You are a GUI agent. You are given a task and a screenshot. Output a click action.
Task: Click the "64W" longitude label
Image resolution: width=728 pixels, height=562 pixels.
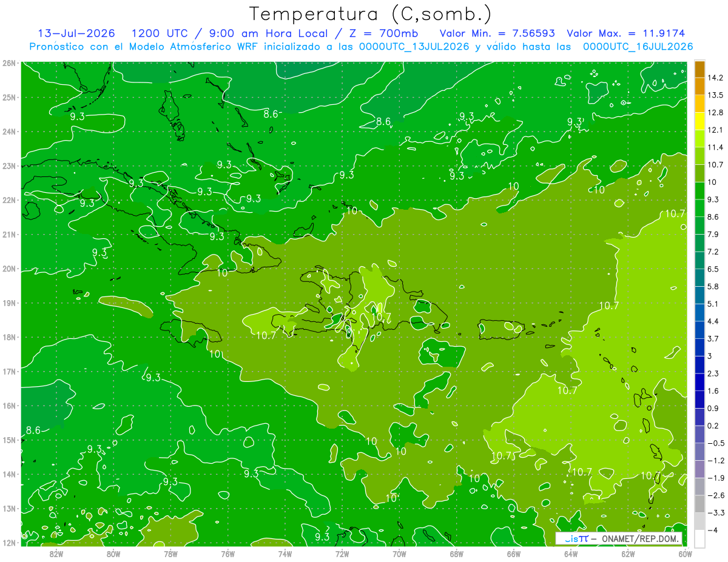[571, 554]
